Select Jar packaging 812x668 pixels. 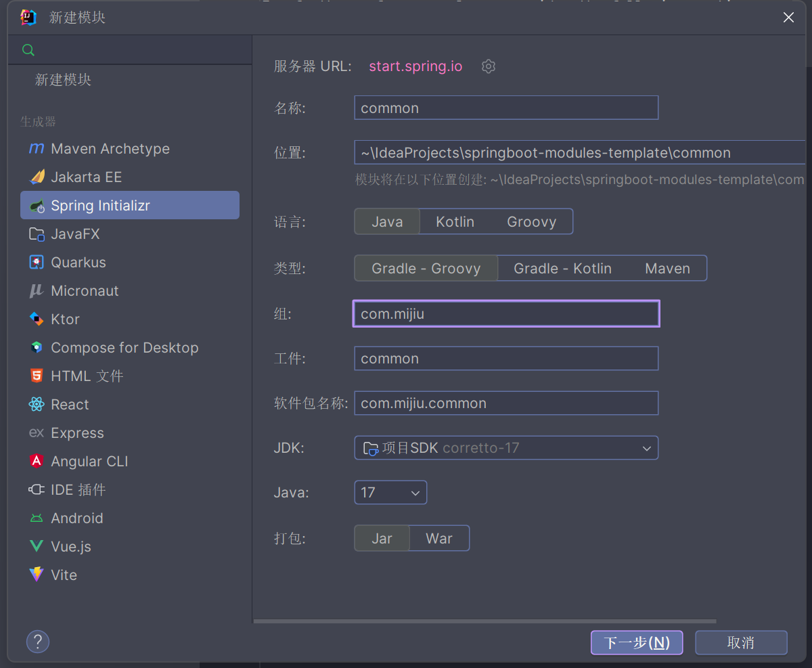(x=382, y=539)
